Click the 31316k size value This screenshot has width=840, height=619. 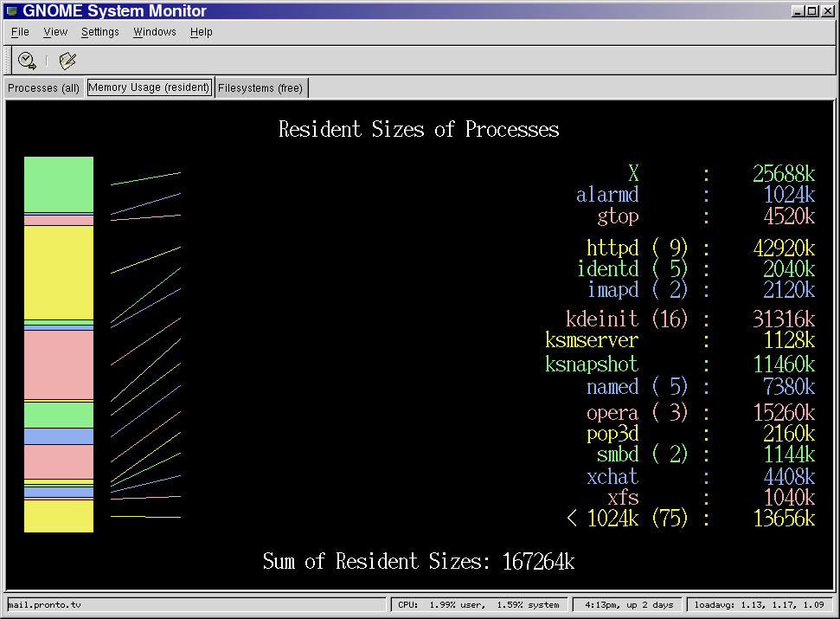click(x=784, y=319)
